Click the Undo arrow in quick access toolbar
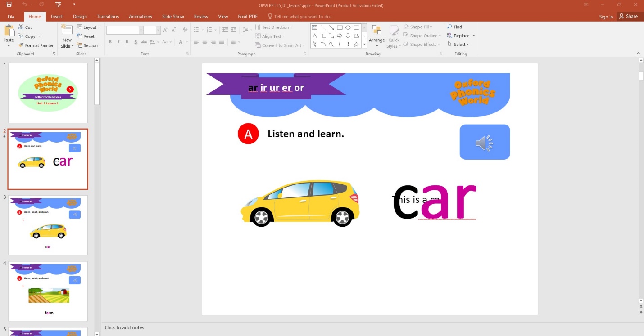This screenshot has height=336, width=644. (24, 4)
